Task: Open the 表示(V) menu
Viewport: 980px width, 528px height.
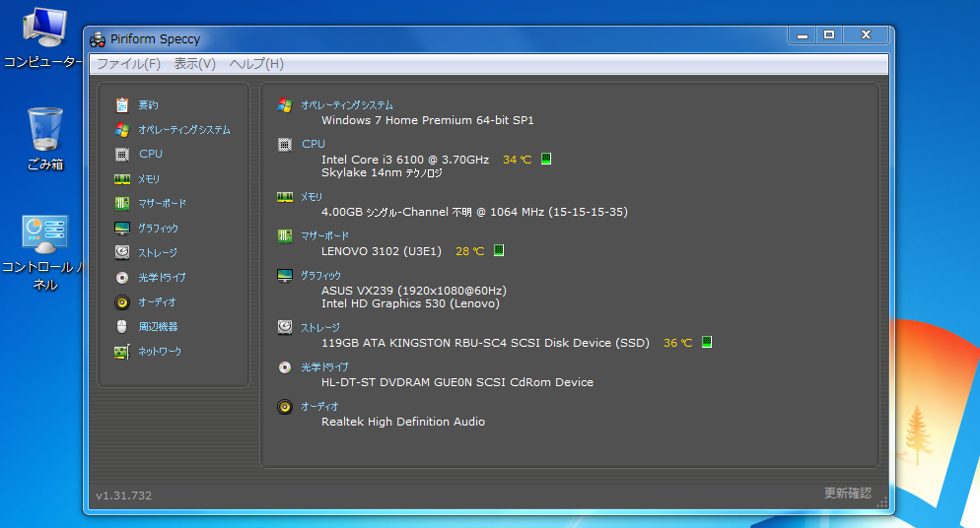Action: click(x=194, y=64)
